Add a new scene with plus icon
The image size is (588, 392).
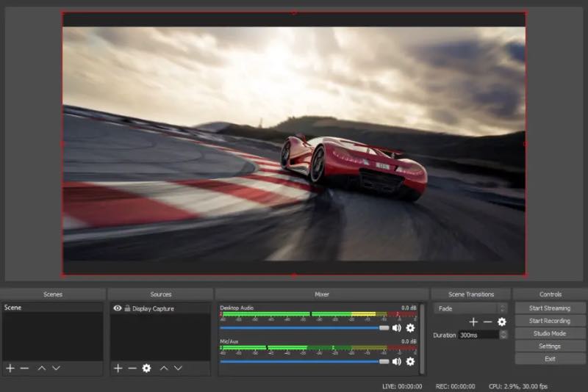coord(10,368)
